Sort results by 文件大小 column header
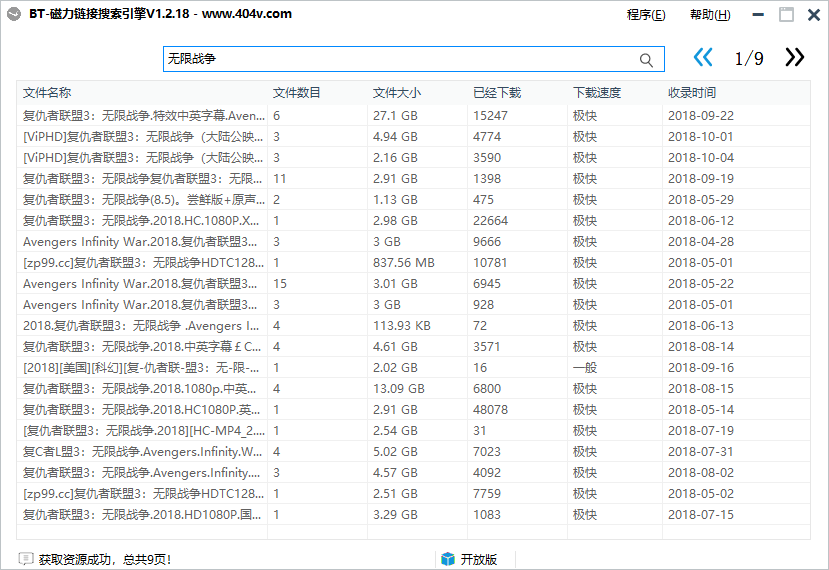 point(397,93)
